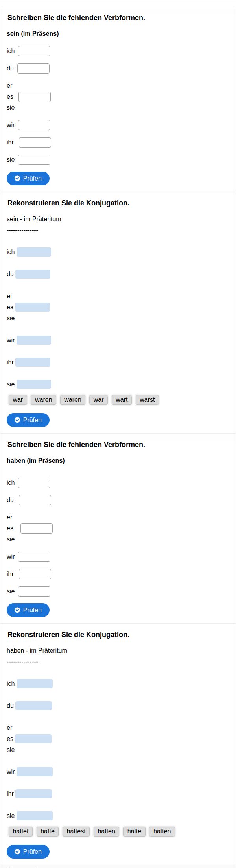Screen dimensions: 236x868
Task: Click the Prüfen button under haben im Präsens
Action: point(28,610)
